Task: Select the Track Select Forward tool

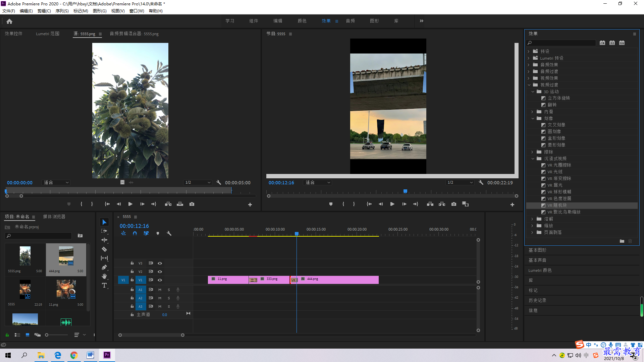Action: click(104, 231)
